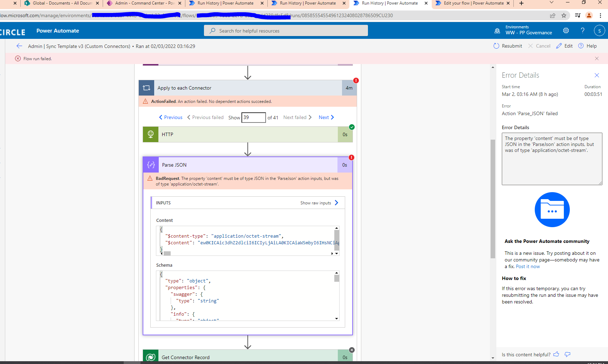
Task: Click the Parse JSON action icon
Action: [151, 164]
